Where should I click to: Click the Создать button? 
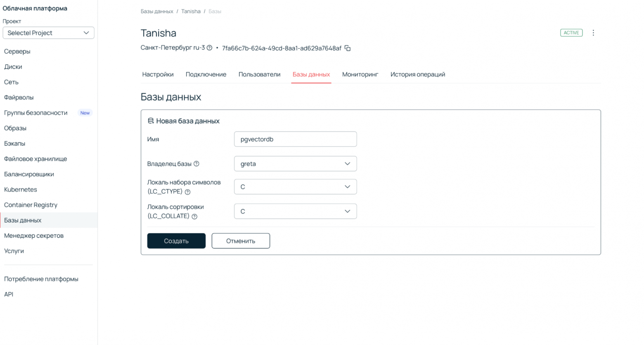pyautogui.click(x=176, y=241)
